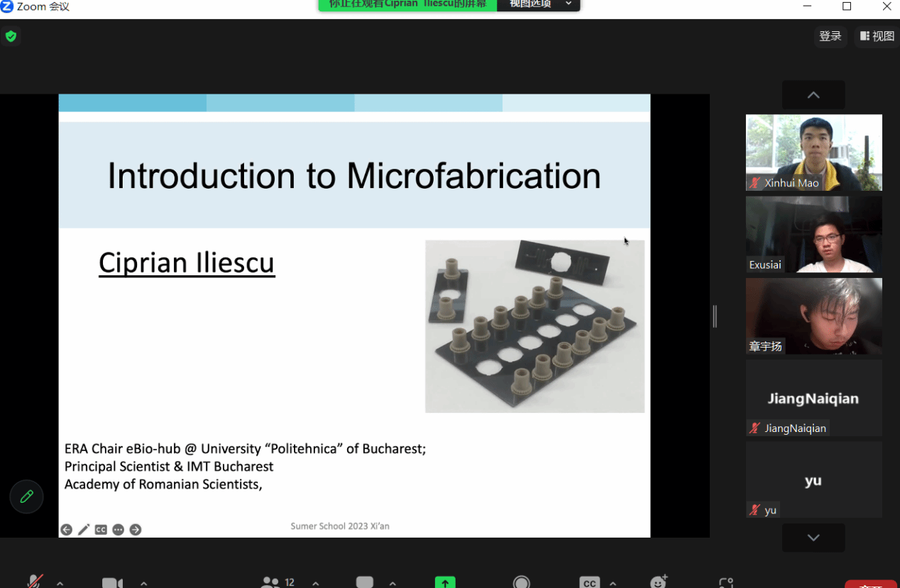Select Xinhui Mao's video thumbnail

click(x=813, y=152)
